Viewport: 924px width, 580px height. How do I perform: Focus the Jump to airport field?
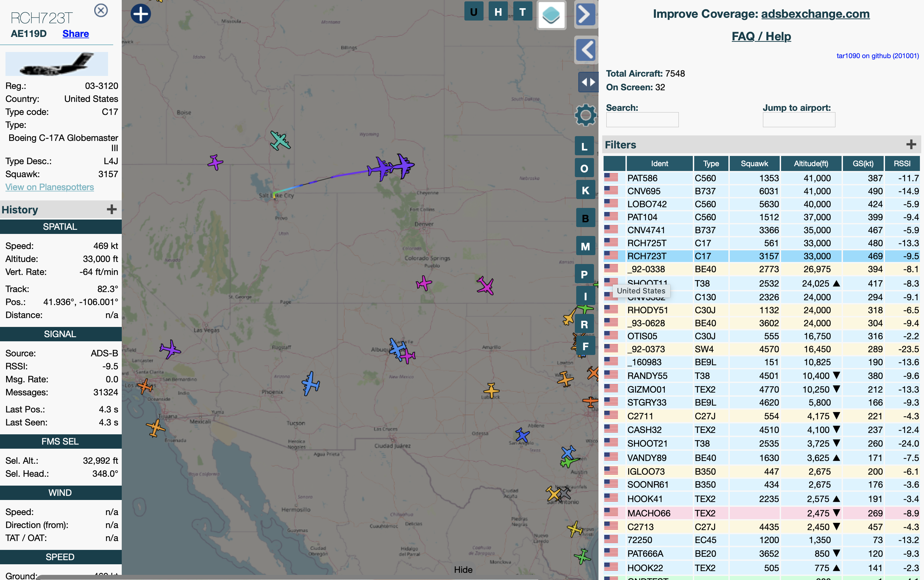[x=798, y=120]
